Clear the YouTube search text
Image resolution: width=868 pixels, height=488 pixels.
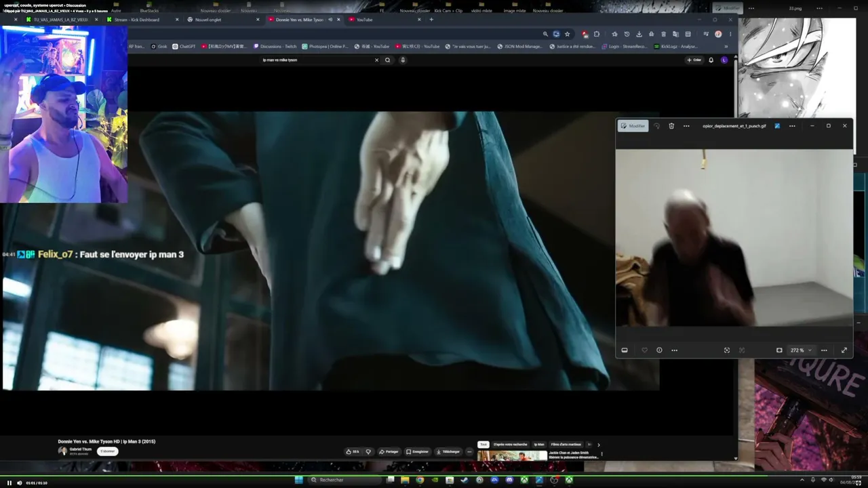pyautogui.click(x=377, y=60)
